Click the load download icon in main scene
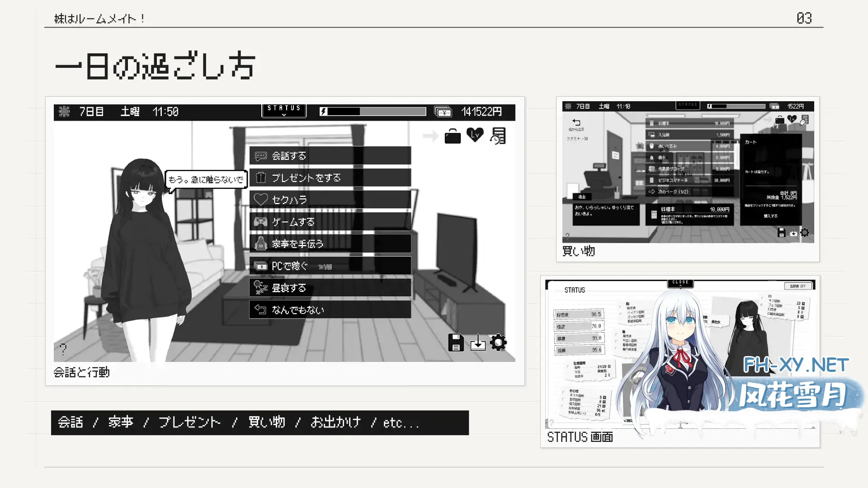Image resolution: width=868 pixels, height=488 pixels. [478, 343]
